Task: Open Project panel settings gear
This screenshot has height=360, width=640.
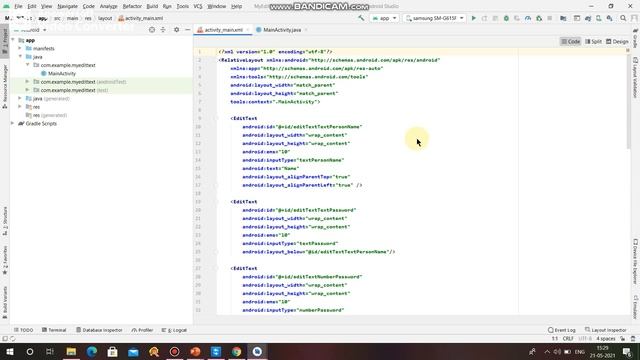Action: point(176,30)
